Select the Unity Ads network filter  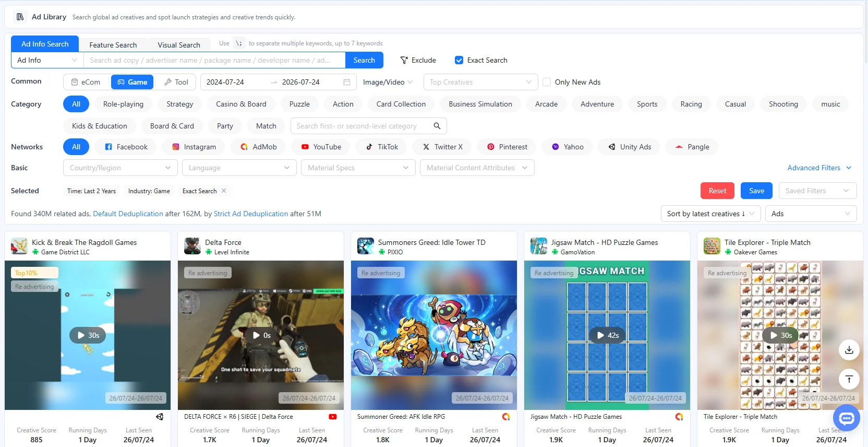630,147
